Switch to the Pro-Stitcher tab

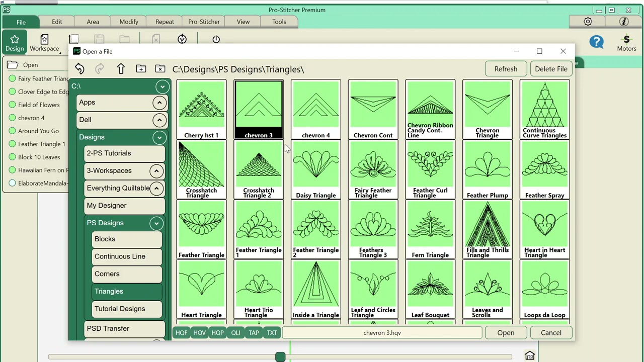coord(204,22)
